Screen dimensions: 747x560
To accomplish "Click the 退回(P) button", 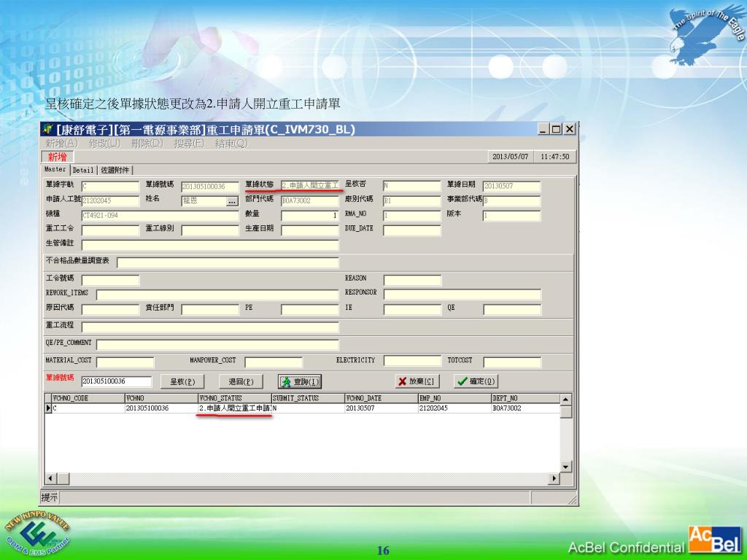I will tap(241, 381).
